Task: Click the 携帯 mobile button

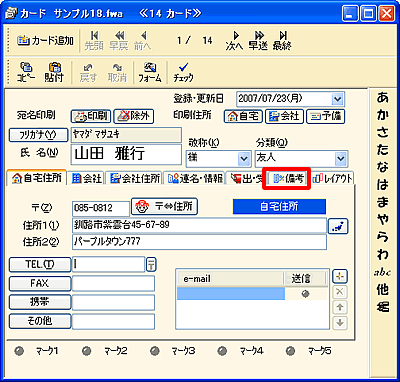Action: [x=40, y=302]
